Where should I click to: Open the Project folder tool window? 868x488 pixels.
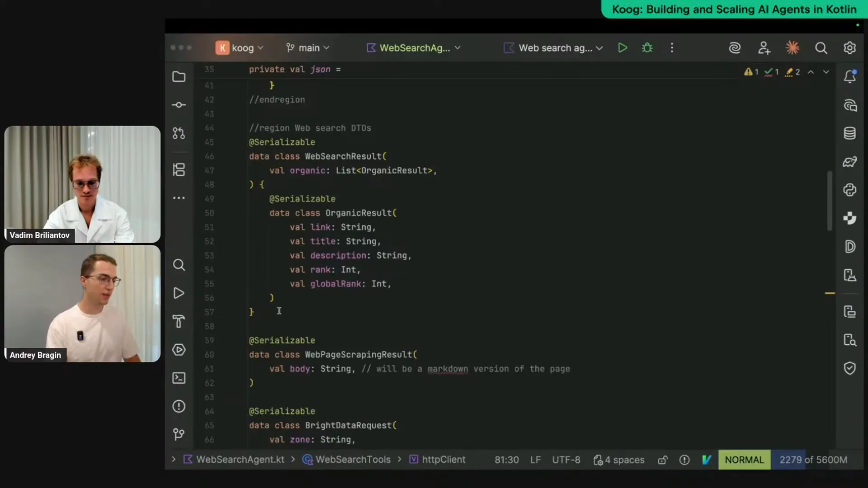click(x=179, y=77)
